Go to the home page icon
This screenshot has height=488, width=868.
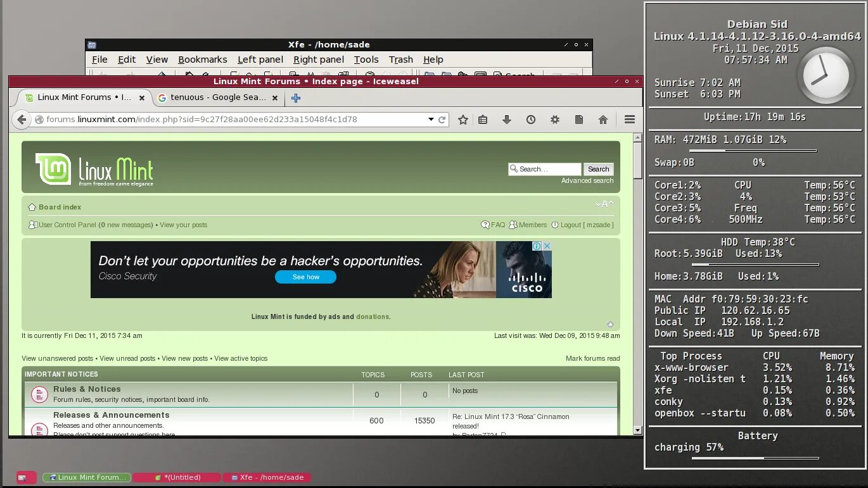click(603, 120)
